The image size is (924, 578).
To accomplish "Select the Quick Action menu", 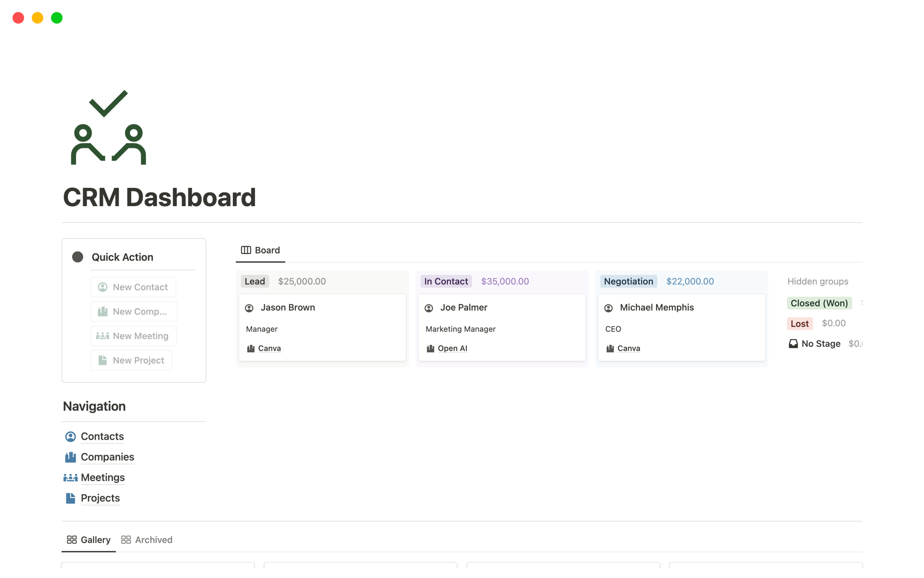I will coord(122,256).
